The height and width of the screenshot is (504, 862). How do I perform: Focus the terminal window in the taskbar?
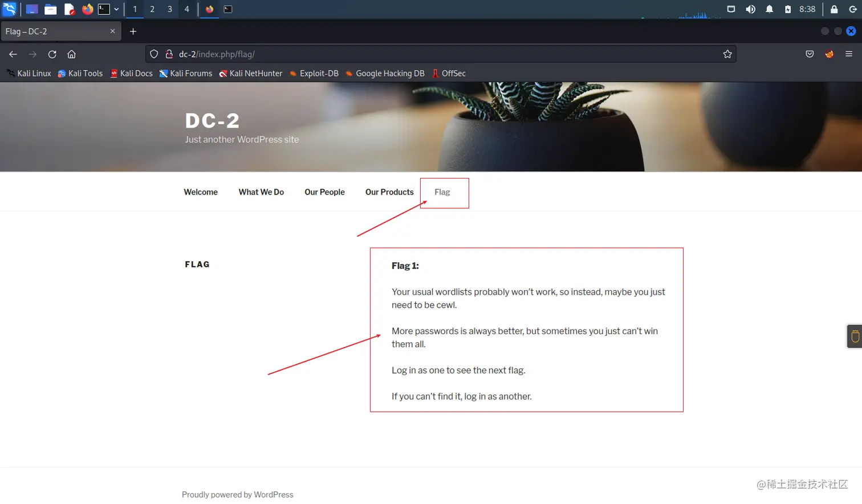click(x=228, y=9)
